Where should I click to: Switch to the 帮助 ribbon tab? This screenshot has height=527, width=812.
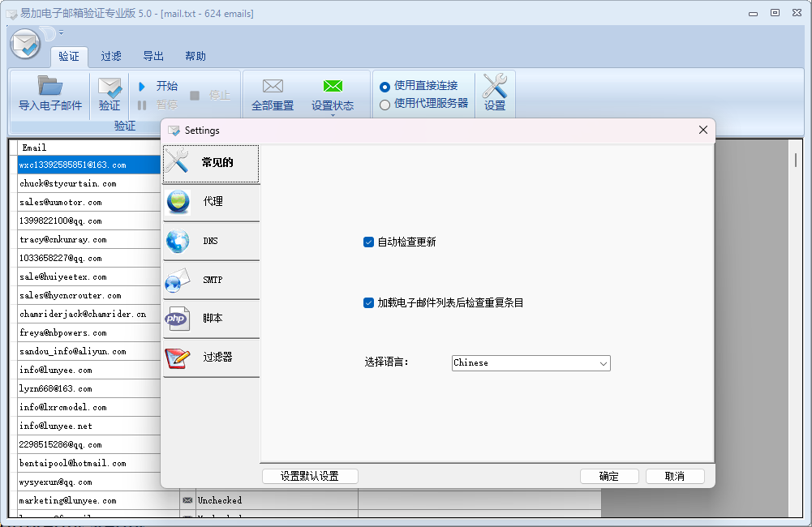pos(195,57)
